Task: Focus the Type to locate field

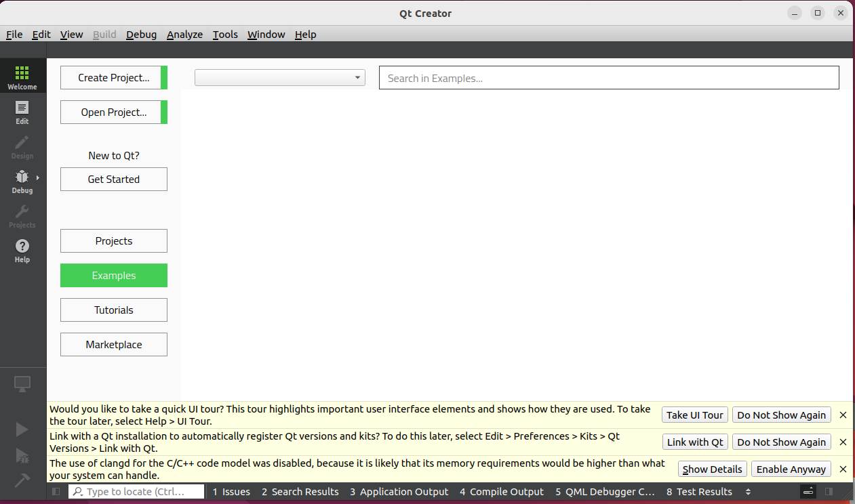Action: [136, 492]
